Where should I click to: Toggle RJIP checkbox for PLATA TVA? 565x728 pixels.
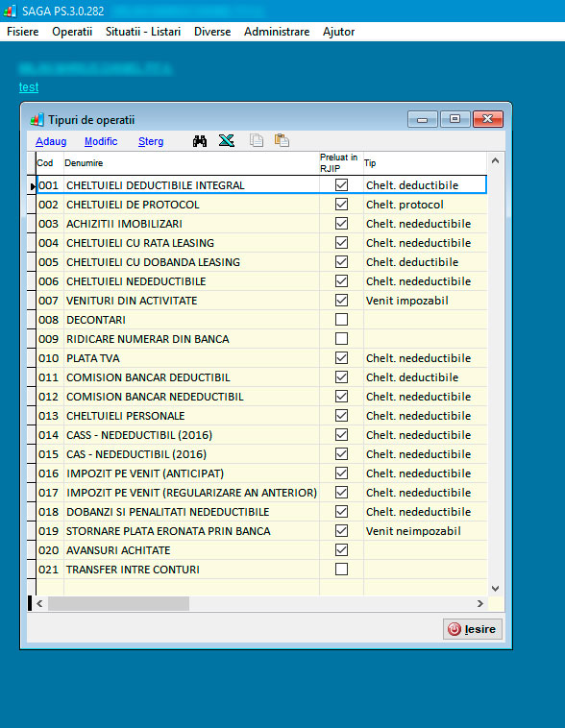(341, 358)
